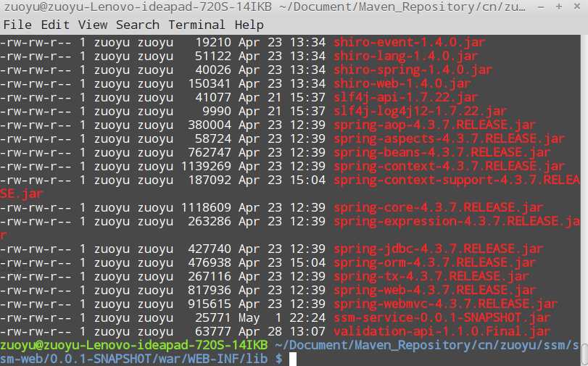Image resolution: width=588 pixels, height=366 pixels.
Task: Close the terminal window
Action: coord(577,7)
